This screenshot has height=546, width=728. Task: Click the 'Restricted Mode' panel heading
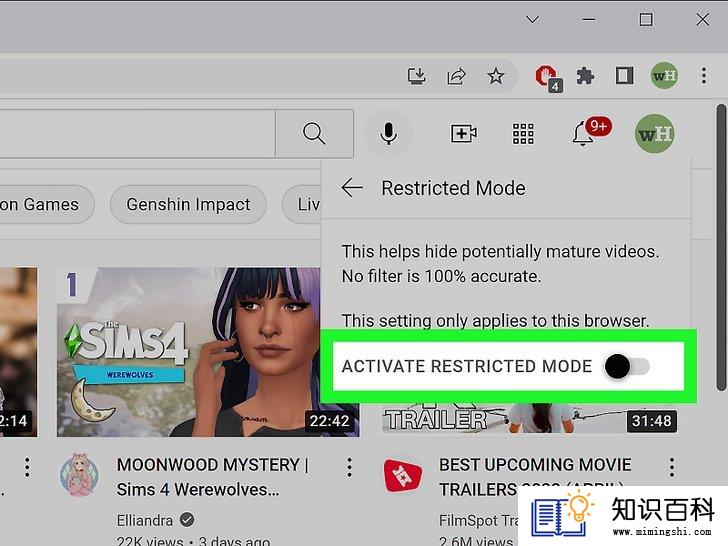(453, 188)
